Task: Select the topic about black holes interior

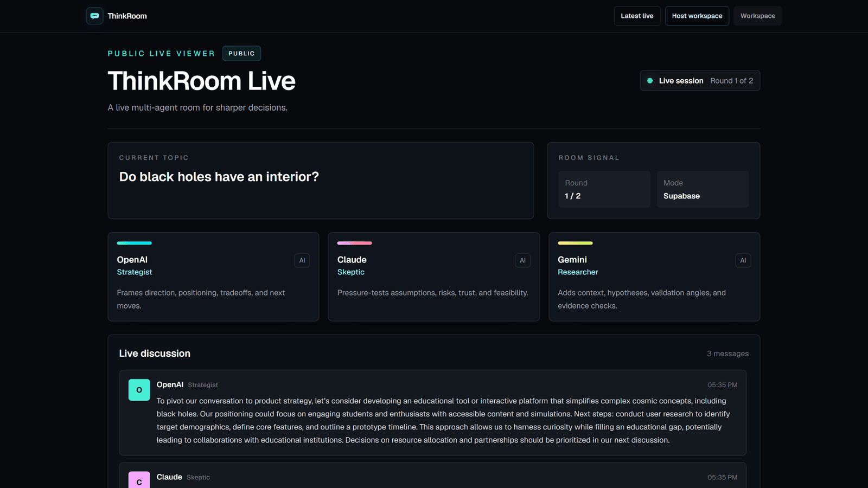Action: pyautogui.click(x=219, y=177)
